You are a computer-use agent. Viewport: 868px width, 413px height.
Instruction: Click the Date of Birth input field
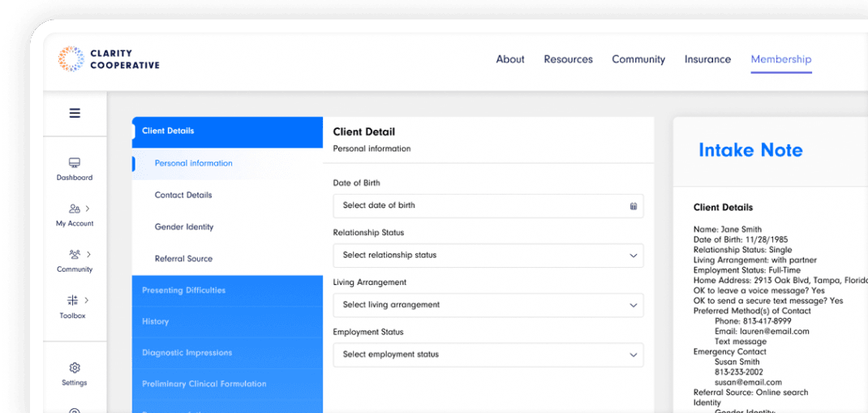coord(479,206)
